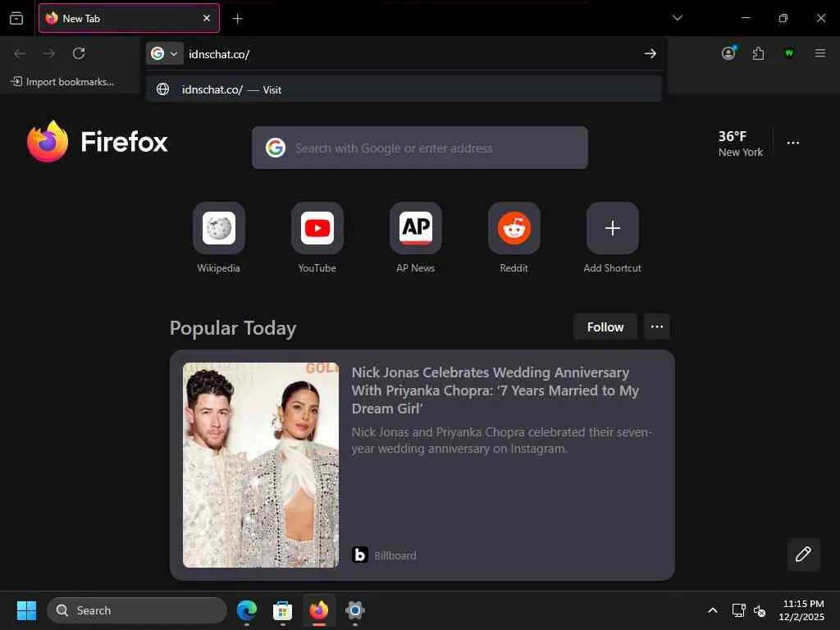Open the search engine selector dropdown
840x630 pixels.
coord(164,53)
